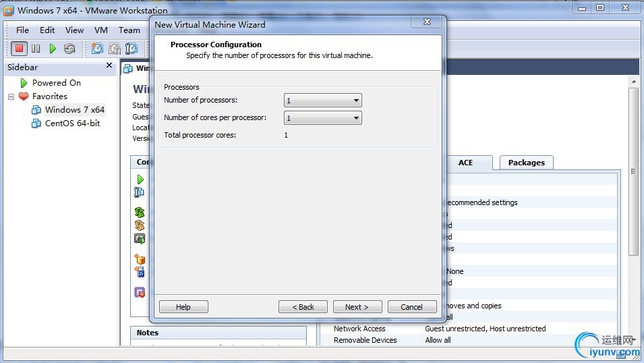Select the Powered On sidebar entry
This screenshot has width=644, height=363.
56,82
